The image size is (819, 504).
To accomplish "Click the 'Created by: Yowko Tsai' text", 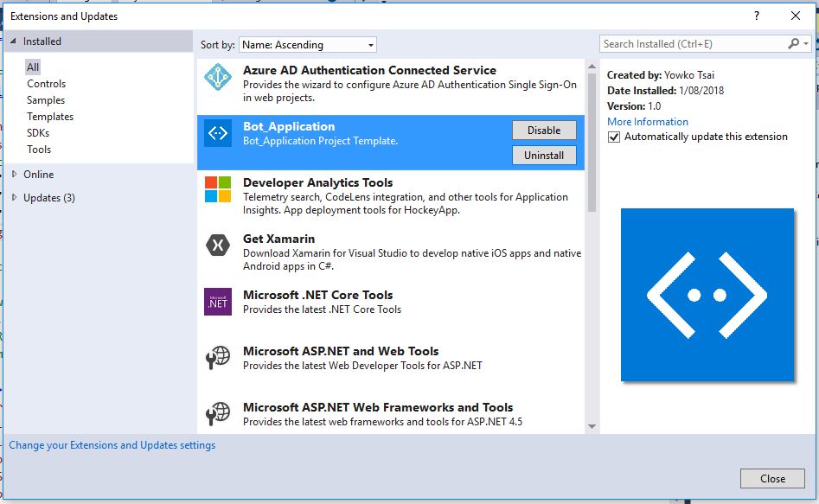I will pos(660,74).
